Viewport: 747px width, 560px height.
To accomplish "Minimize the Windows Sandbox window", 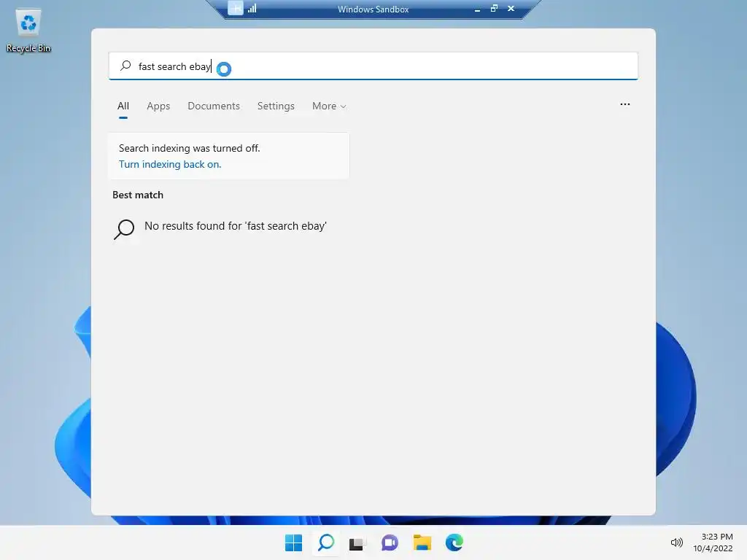I will tap(477, 9).
